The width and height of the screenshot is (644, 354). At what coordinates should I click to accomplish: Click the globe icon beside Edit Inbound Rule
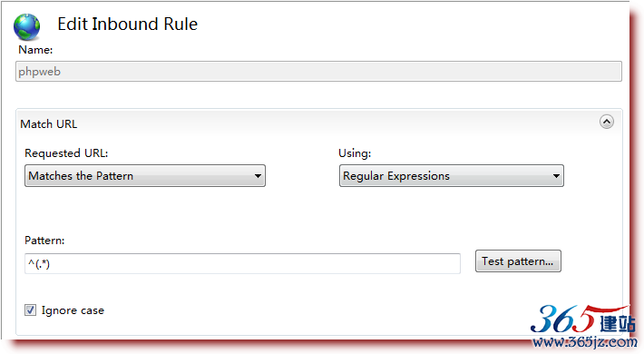tap(26, 26)
